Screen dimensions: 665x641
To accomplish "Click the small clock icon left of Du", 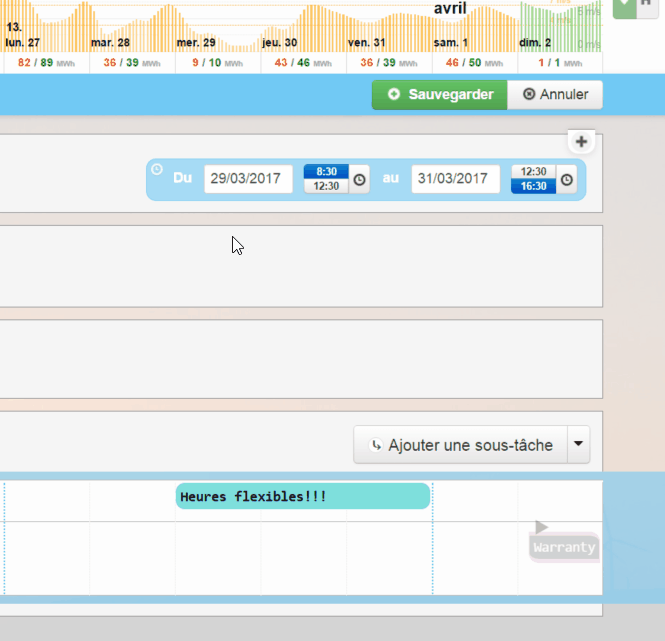I will click(157, 169).
